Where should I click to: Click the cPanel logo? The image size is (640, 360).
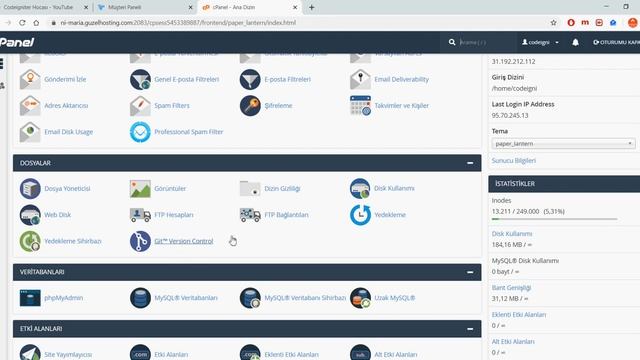click(x=17, y=42)
